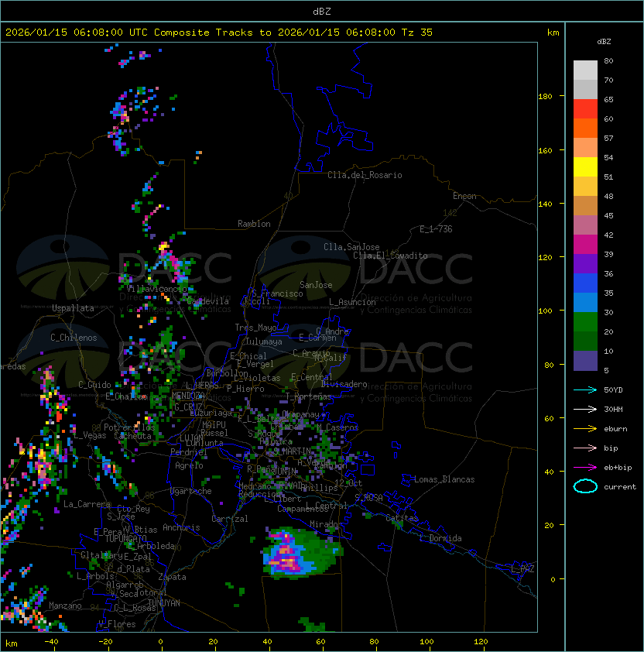Click the 180 km tick on vertical axis
The image size is (644, 652).
(x=545, y=96)
